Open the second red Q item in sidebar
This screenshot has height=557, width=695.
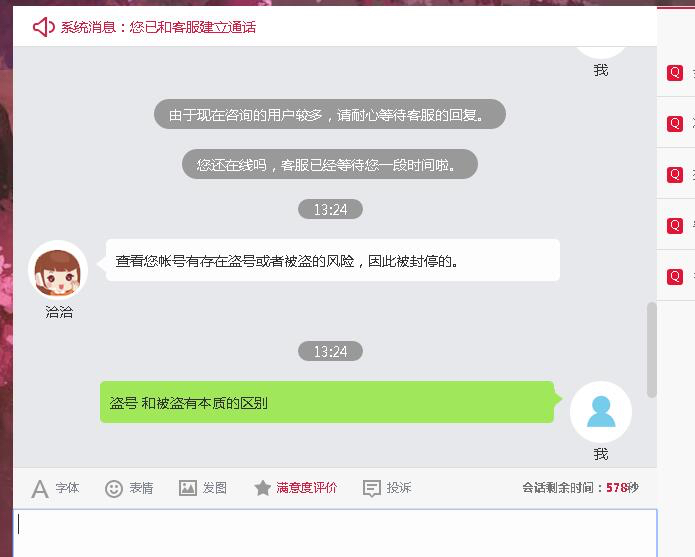pos(675,124)
